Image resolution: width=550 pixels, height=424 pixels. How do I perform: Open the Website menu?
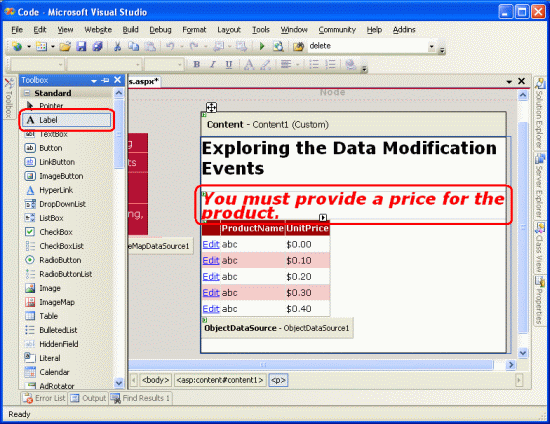(98, 30)
